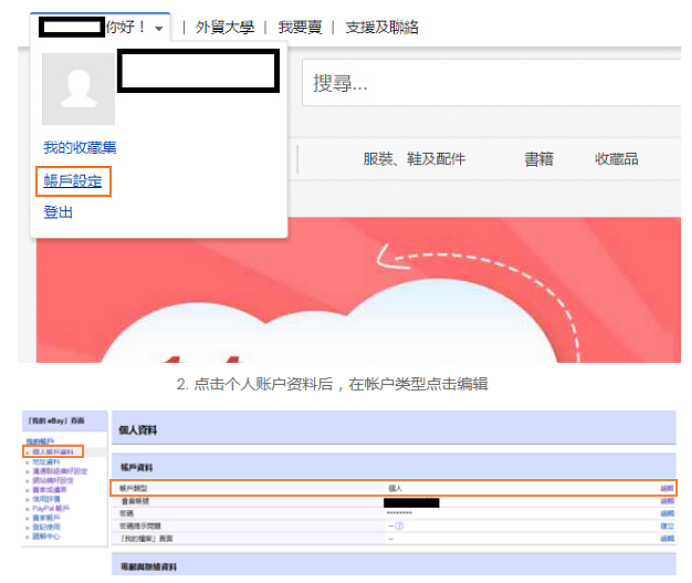The image size is (692, 583).
Task: Click 登出 to sign out
Action: 58,212
